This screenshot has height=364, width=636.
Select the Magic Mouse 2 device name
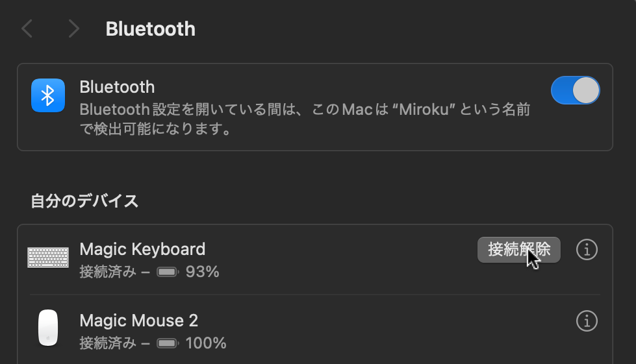coord(138,321)
